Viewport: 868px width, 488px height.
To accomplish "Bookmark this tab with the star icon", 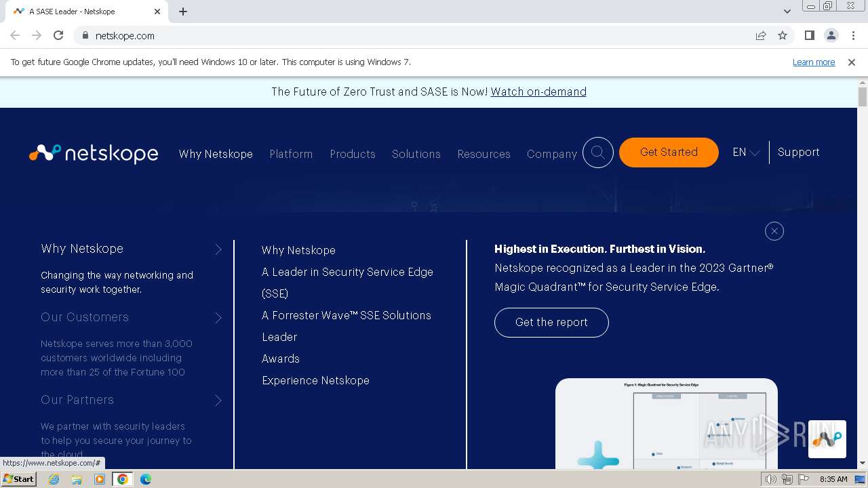I will [x=783, y=35].
